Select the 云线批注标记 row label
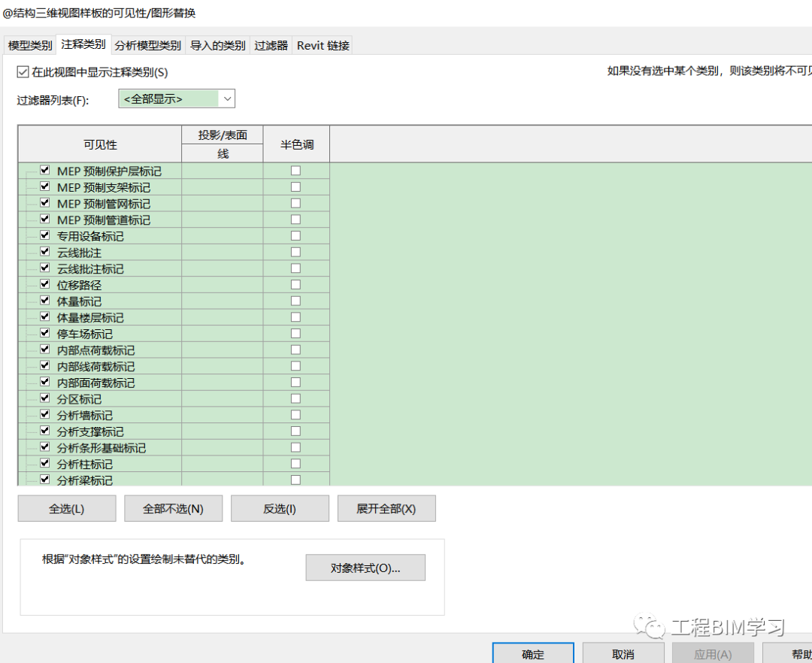Viewport: 812px width, 663px height. pos(90,268)
